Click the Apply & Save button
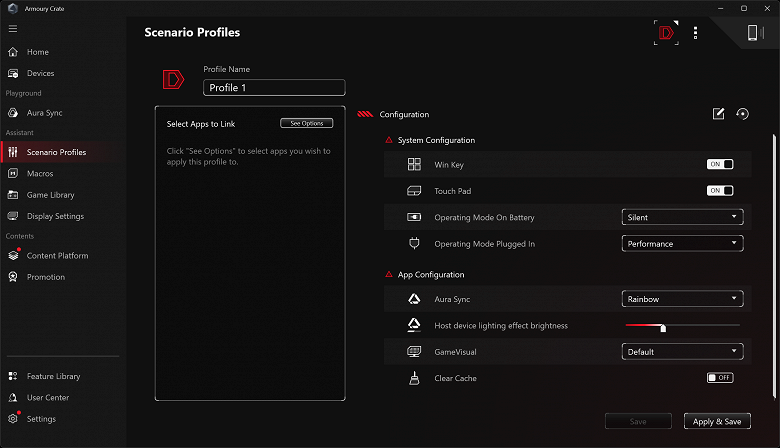Image resolution: width=780 pixels, height=448 pixels. click(717, 421)
